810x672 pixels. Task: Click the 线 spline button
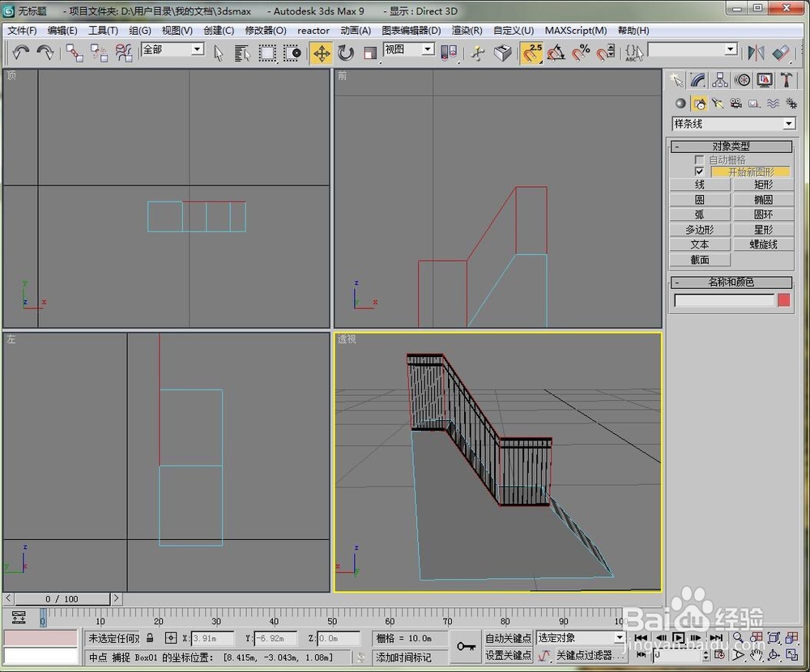point(700,185)
